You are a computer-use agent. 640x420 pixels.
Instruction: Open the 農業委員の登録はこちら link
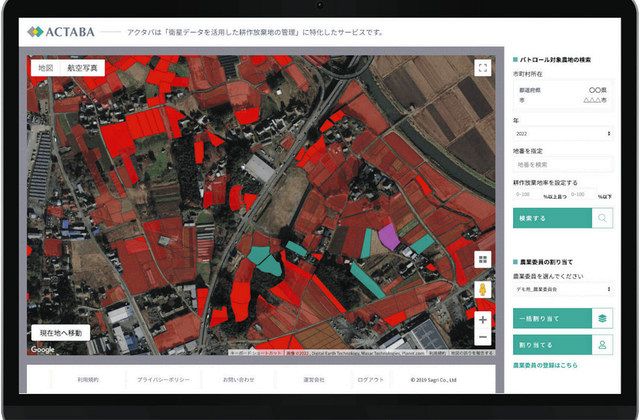pyautogui.click(x=544, y=366)
